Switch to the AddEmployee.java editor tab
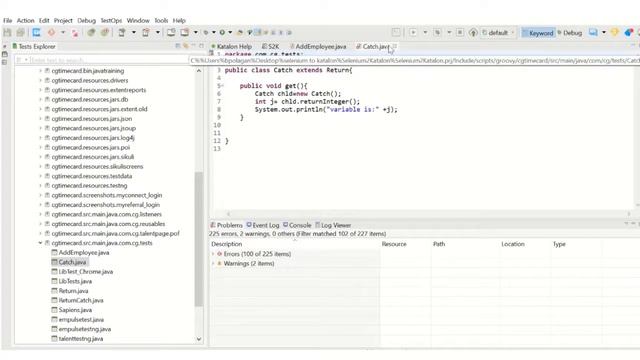Screen dimensions: 640x360 pos(318,47)
